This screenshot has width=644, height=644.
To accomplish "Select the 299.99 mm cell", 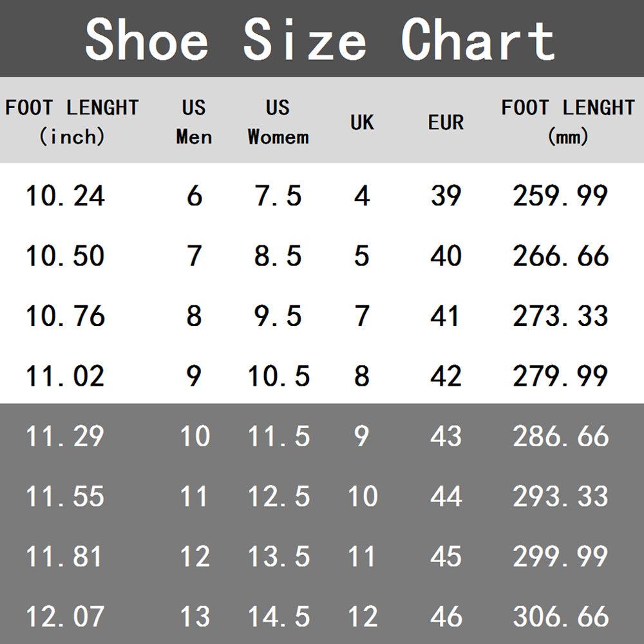I will point(561,556).
